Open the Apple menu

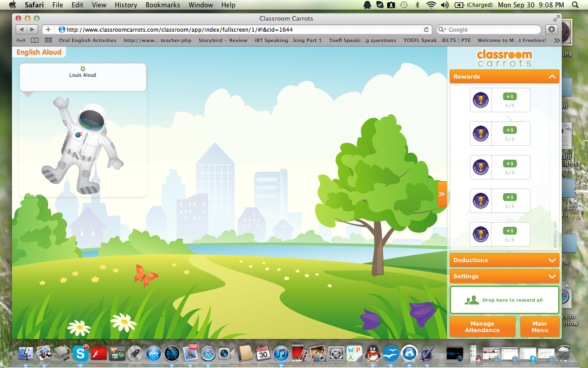click(x=12, y=5)
